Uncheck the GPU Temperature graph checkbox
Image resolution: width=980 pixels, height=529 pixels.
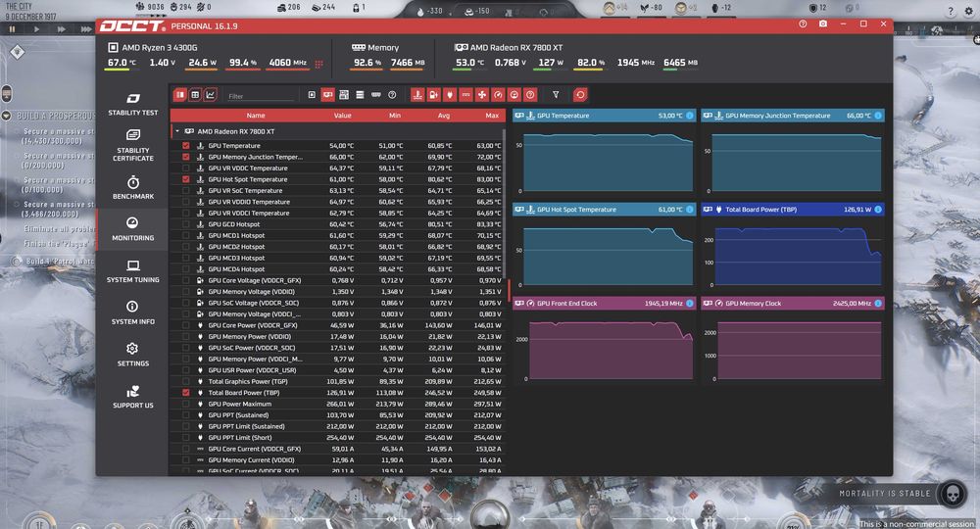185,146
